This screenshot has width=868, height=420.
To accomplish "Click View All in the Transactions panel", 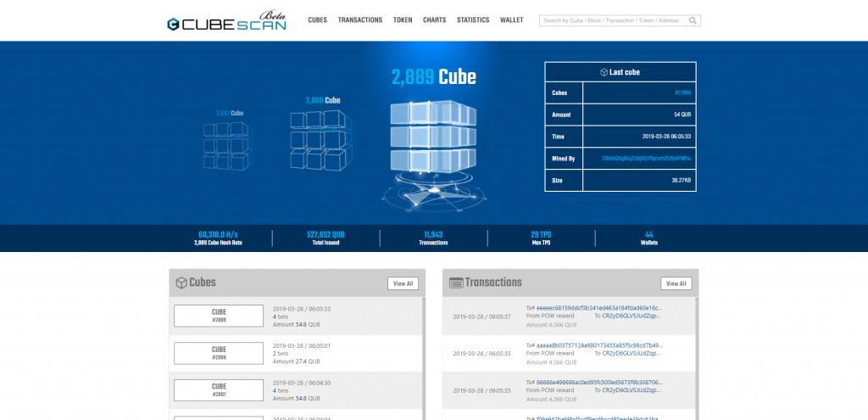I will [x=676, y=283].
